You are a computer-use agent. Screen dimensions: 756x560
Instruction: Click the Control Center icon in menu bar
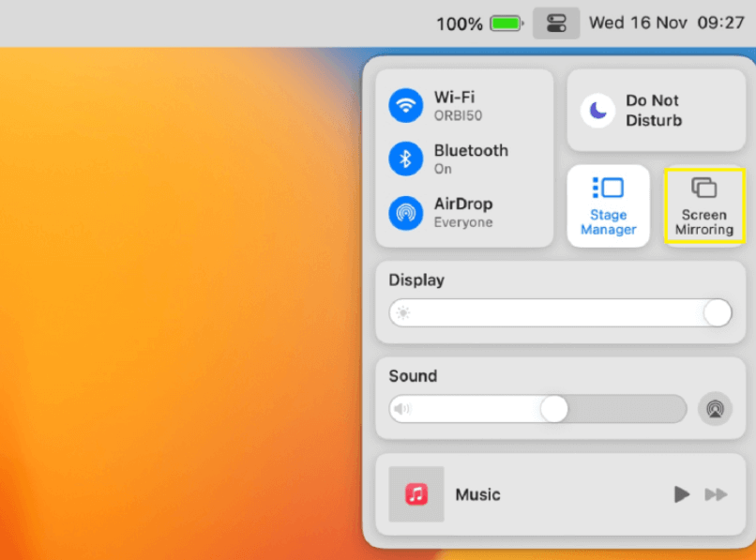[556, 23]
